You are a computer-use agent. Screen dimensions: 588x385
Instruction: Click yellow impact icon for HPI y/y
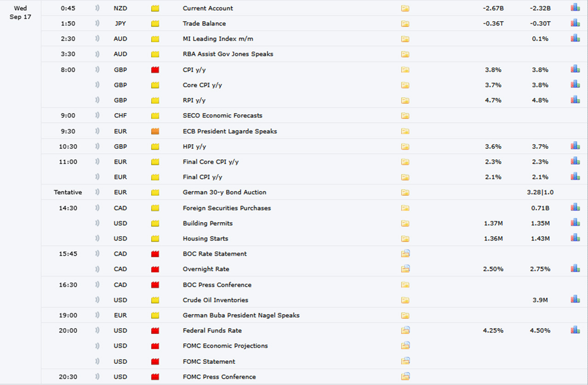pyautogui.click(x=155, y=146)
